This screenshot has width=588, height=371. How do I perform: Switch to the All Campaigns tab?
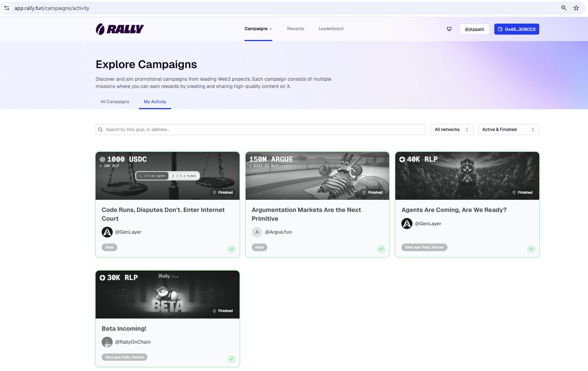click(115, 102)
